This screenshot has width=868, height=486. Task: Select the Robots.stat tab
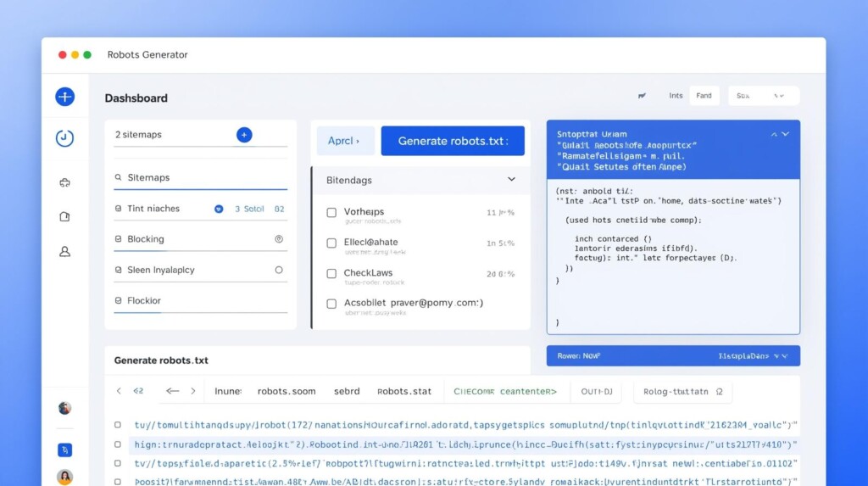pos(404,391)
